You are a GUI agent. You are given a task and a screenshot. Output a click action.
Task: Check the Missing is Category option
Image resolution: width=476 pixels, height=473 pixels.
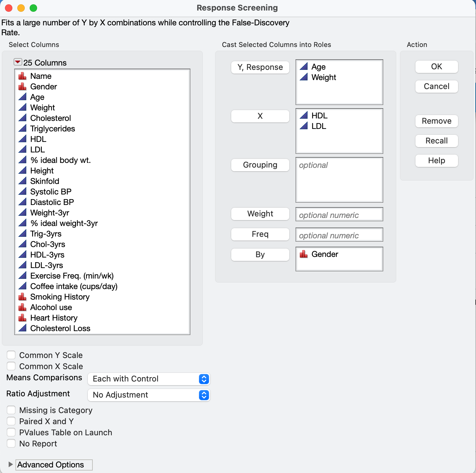[x=11, y=410]
